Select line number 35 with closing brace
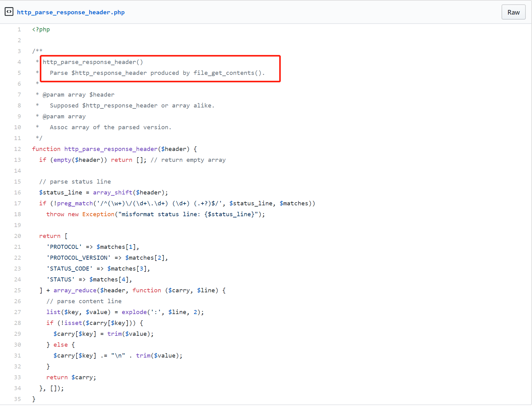 click(x=17, y=399)
